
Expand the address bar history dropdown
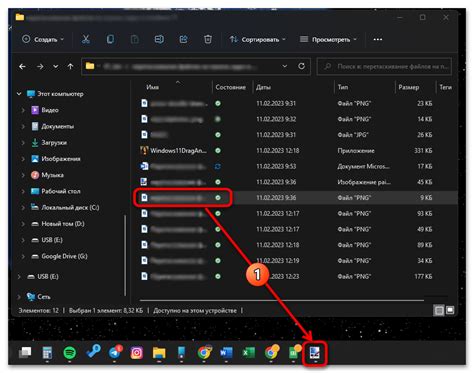click(x=285, y=66)
